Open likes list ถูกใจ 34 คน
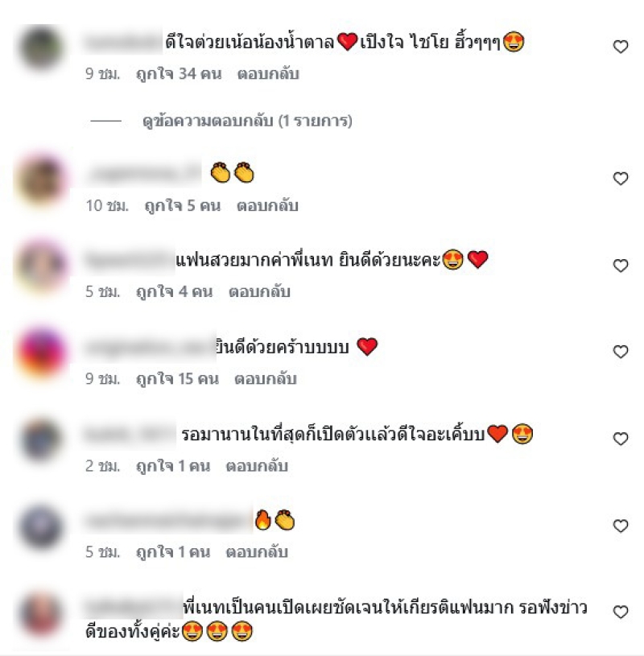Screen dimensions: 644x656 point(179,73)
